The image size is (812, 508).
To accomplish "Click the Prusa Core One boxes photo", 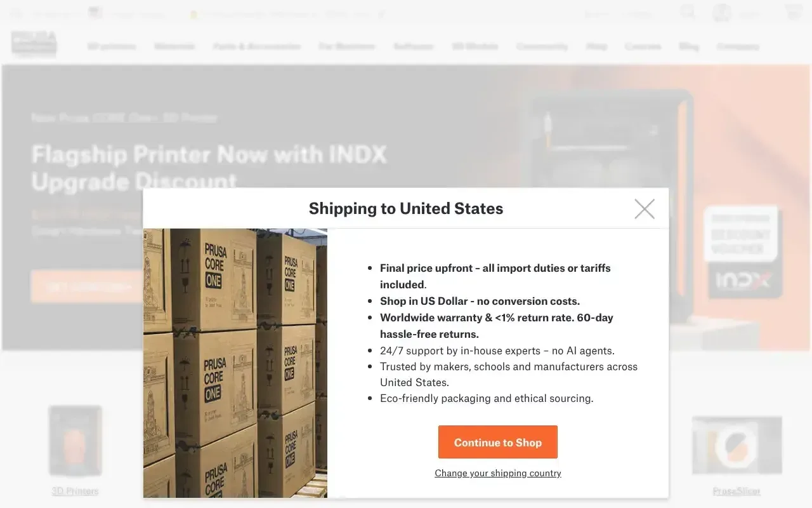I will [235, 363].
